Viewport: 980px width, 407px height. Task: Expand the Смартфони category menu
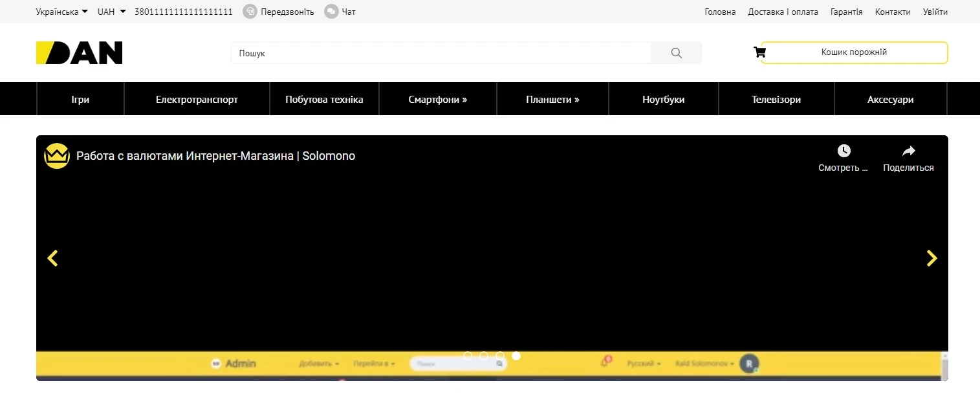(x=437, y=100)
